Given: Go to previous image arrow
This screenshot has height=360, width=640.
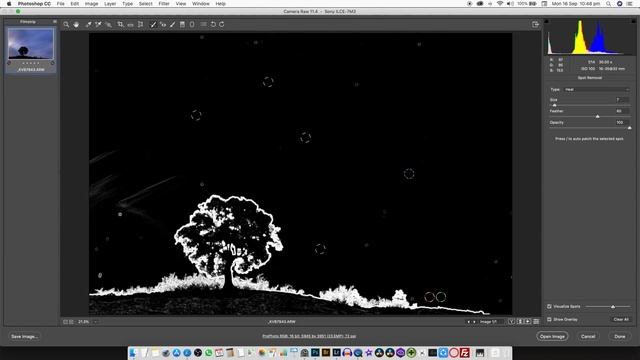Looking at the screenshot, I should [469, 322].
